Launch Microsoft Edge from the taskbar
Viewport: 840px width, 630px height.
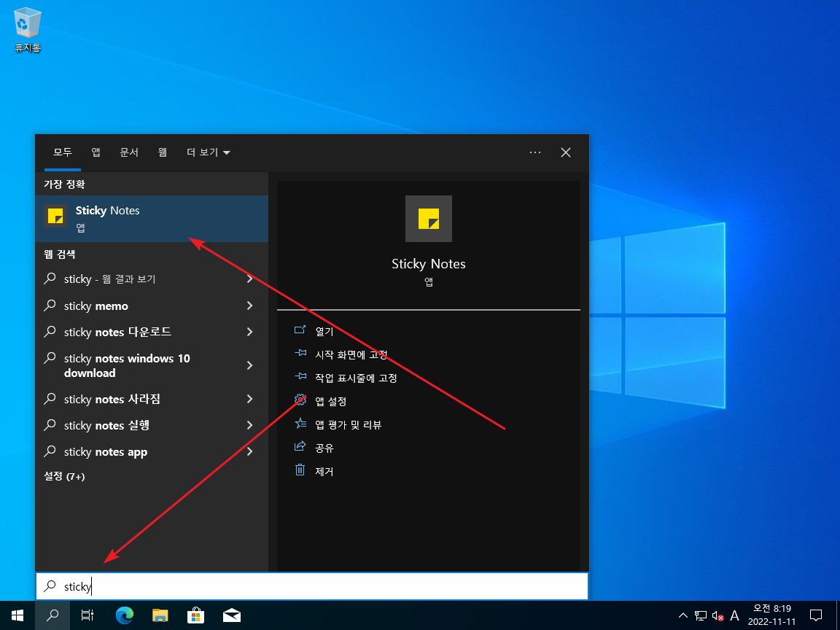point(124,615)
